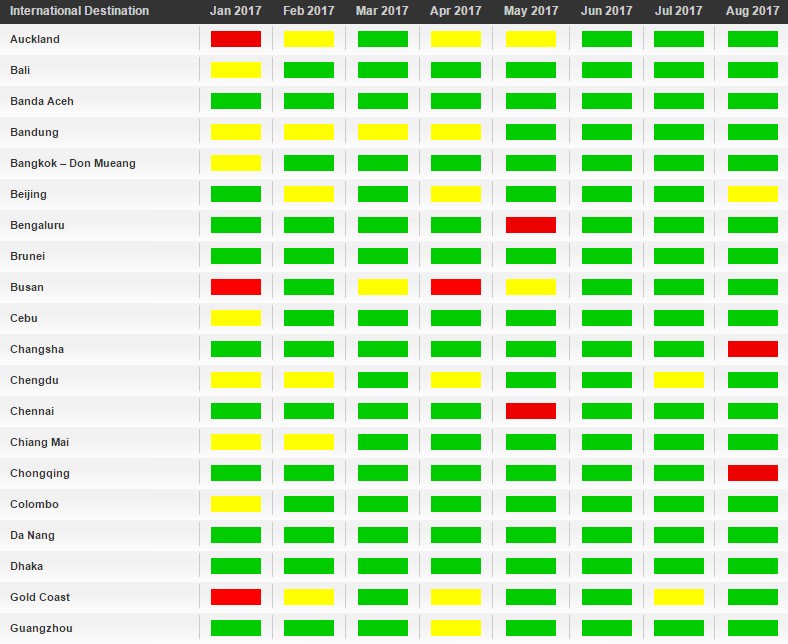Click the Busan row label
This screenshot has width=788, height=644.
[27, 287]
